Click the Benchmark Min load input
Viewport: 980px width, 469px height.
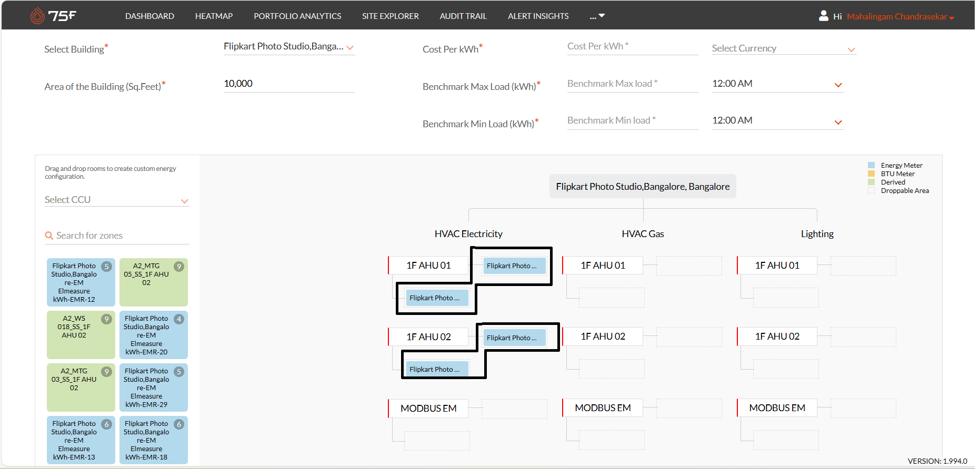tap(633, 120)
